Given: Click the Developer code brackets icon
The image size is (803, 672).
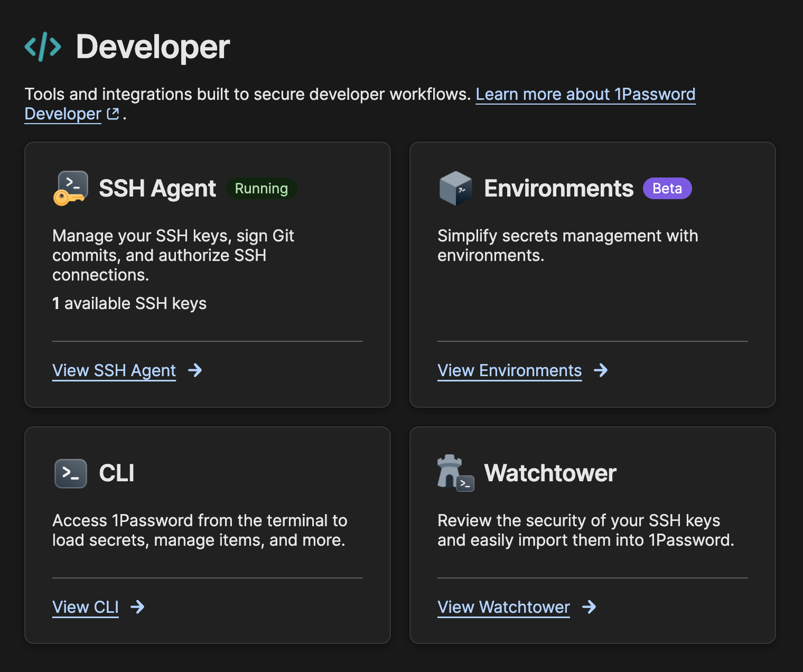Looking at the screenshot, I should click(43, 47).
